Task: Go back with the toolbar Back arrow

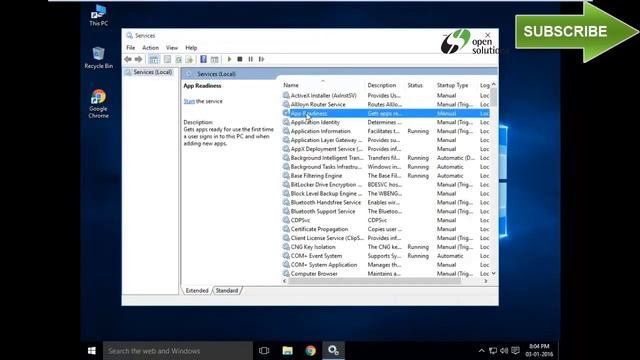Action: click(128, 59)
